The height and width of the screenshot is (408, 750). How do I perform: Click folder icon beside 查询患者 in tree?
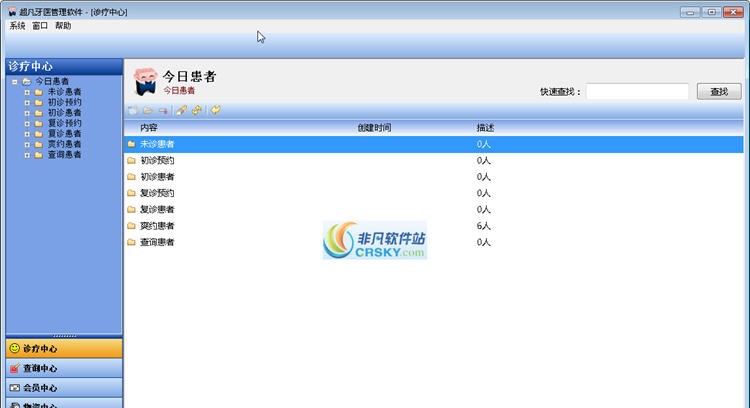click(39, 154)
